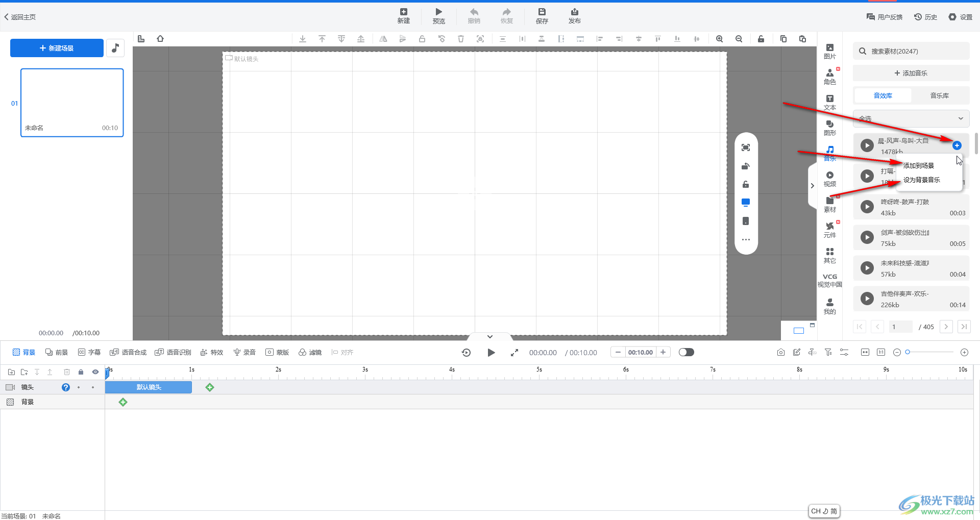Toggle the switch beside the duration stepper
This screenshot has height=520, width=980.
(687, 352)
